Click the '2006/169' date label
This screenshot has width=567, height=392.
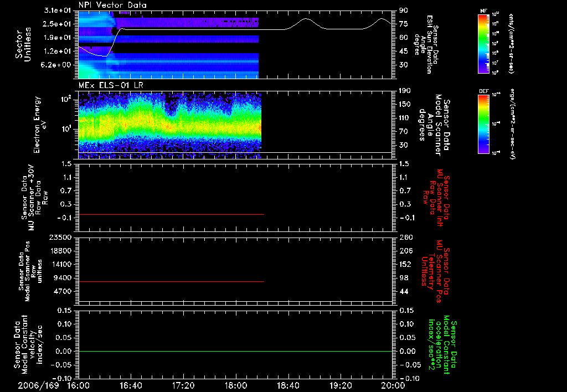pos(39,385)
